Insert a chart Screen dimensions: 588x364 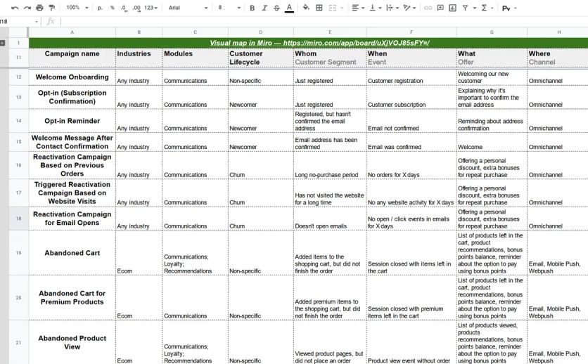453,8
